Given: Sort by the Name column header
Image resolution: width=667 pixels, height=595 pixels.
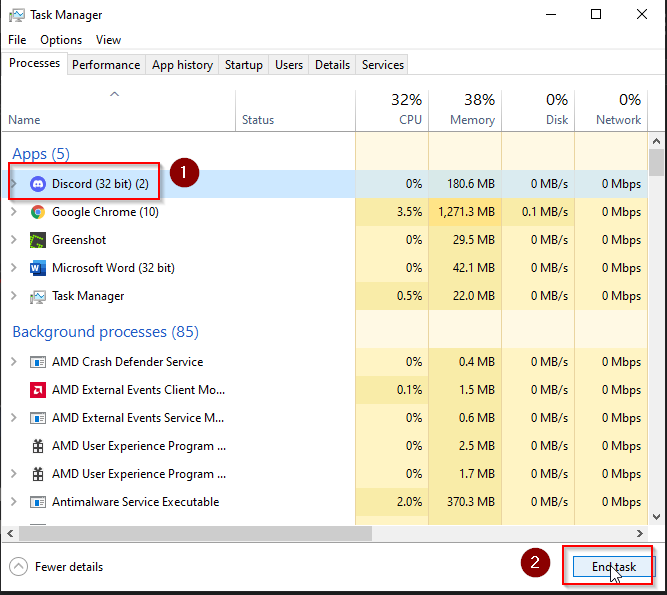Looking at the screenshot, I should [x=119, y=111].
